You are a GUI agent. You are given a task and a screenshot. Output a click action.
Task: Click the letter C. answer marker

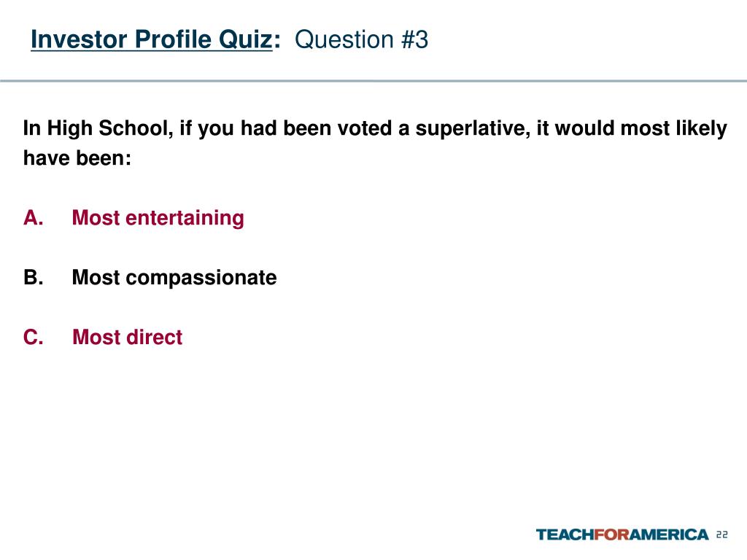click(x=34, y=337)
